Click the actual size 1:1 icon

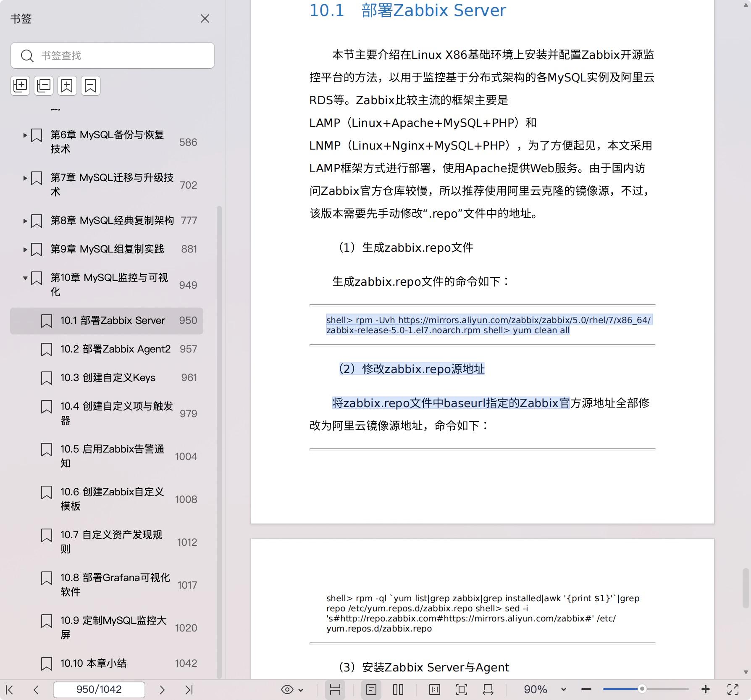coord(435,689)
